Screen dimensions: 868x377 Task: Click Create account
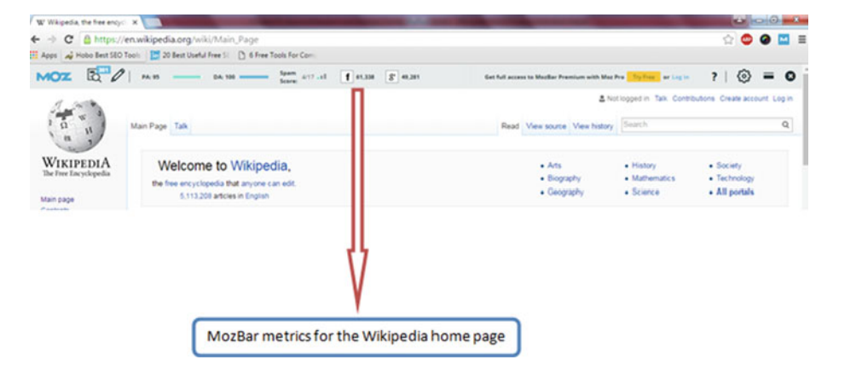click(744, 99)
